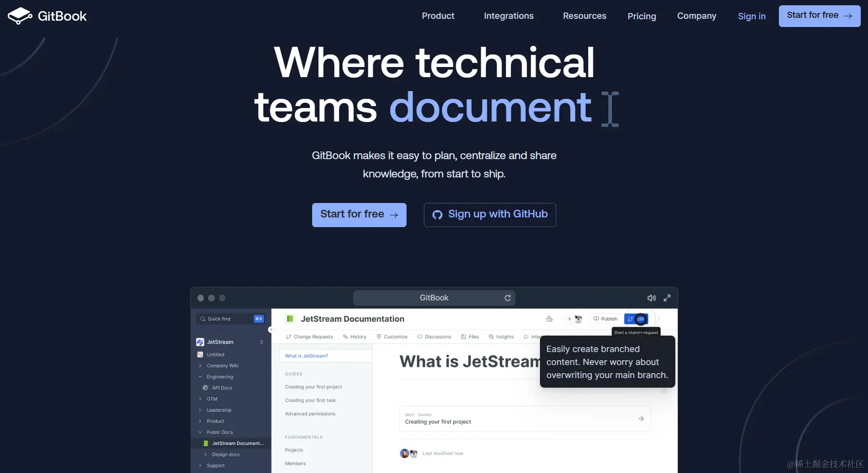The height and width of the screenshot is (473, 868).
Task: Click the Start for free button in header
Action: tap(819, 16)
